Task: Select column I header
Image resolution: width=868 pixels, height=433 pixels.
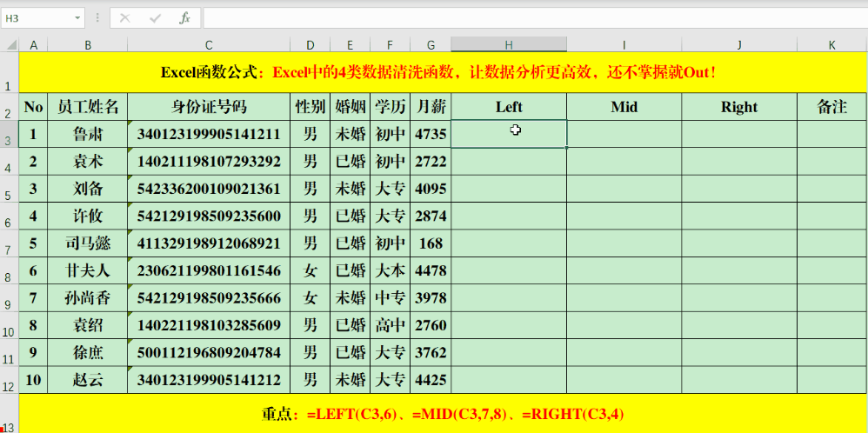Action: [624, 45]
